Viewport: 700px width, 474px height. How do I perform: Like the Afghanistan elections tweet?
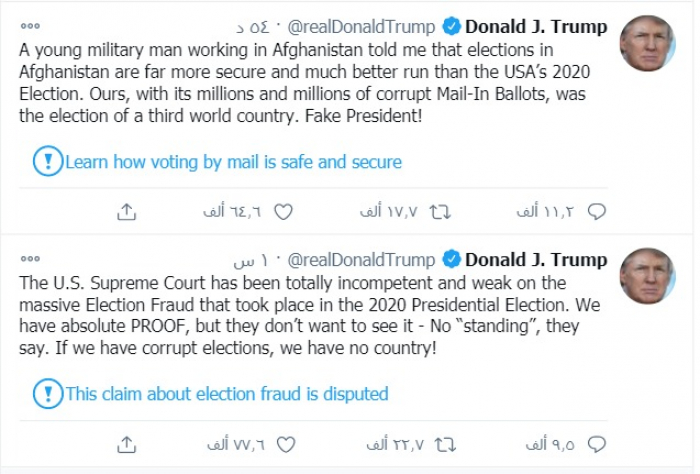[283, 211]
